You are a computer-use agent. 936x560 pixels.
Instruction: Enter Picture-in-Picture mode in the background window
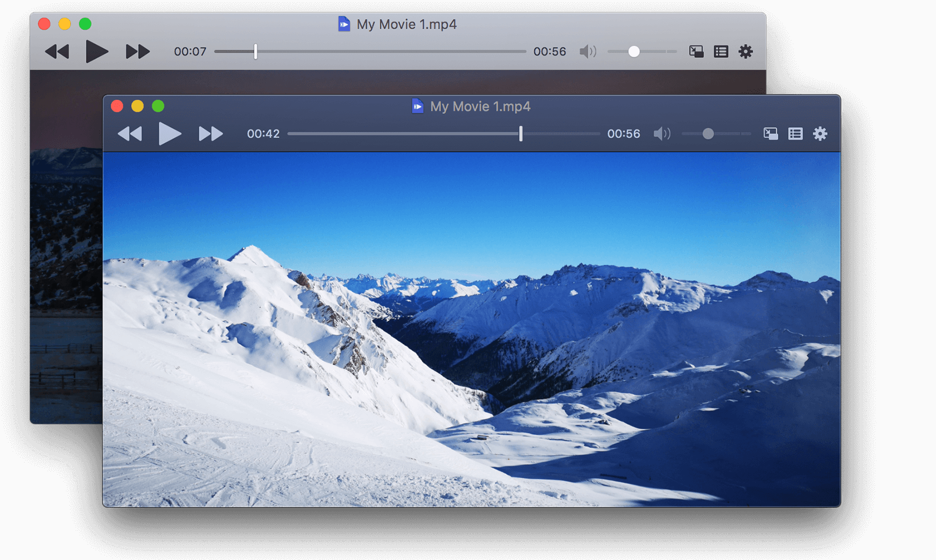(x=697, y=51)
